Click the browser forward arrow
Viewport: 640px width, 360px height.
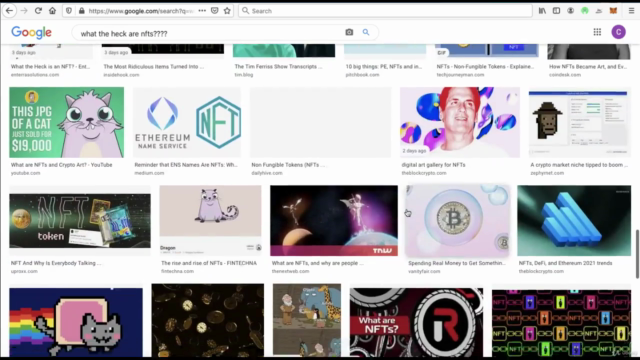(x=24, y=11)
